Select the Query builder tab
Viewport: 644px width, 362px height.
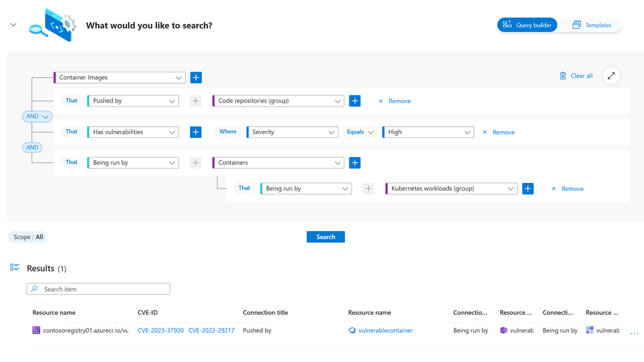527,25
